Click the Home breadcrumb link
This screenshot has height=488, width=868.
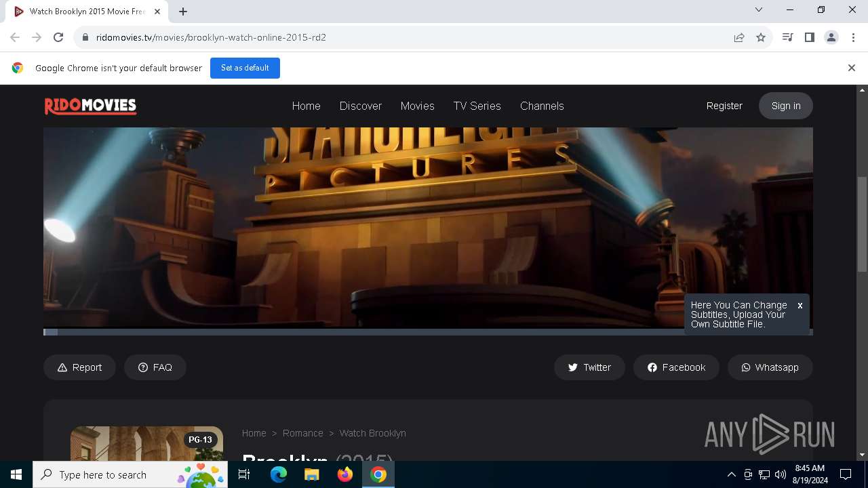(254, 433)
